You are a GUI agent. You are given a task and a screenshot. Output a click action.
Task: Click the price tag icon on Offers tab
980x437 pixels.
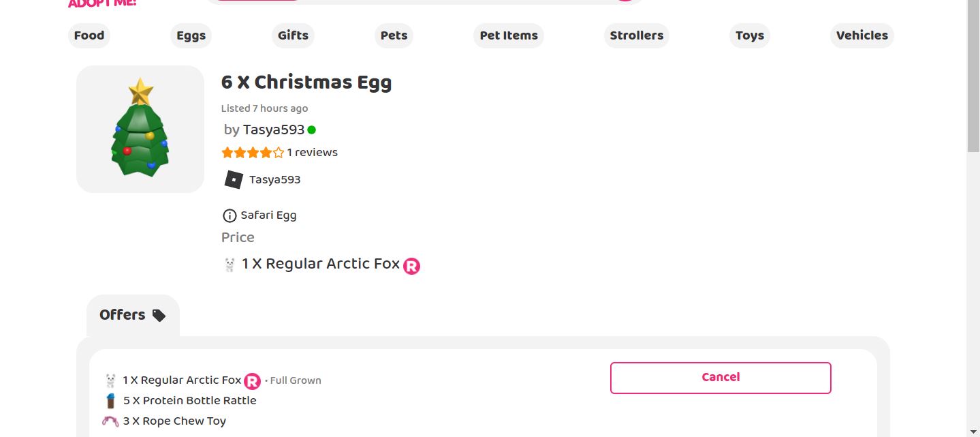[x=159, y=315]
